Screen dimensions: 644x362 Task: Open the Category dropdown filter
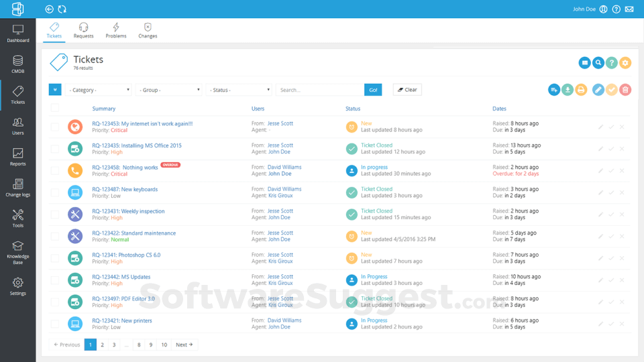click(99, 90)
